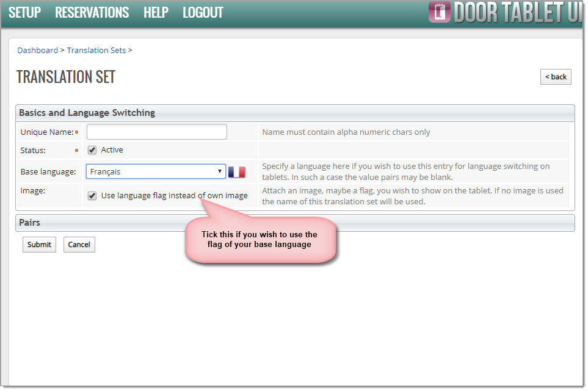Uncheck the Active status checkbox

click(92, 150)
